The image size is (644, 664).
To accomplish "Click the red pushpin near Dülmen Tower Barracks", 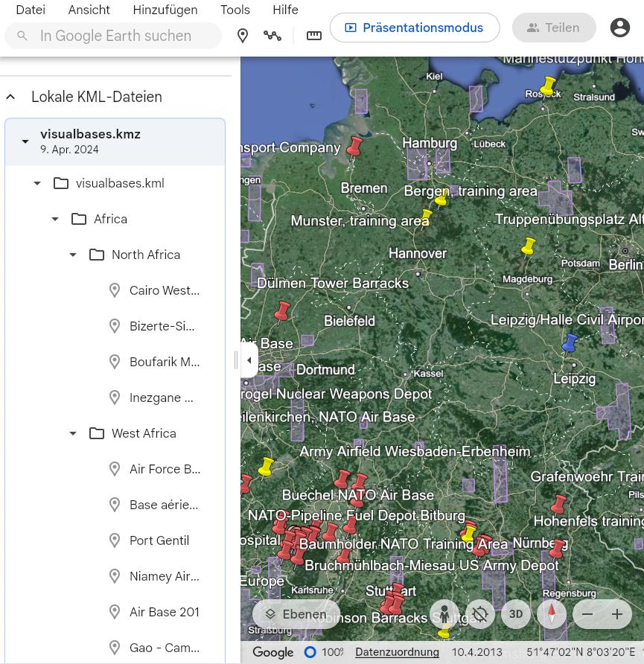I will (x=282, y=312).
